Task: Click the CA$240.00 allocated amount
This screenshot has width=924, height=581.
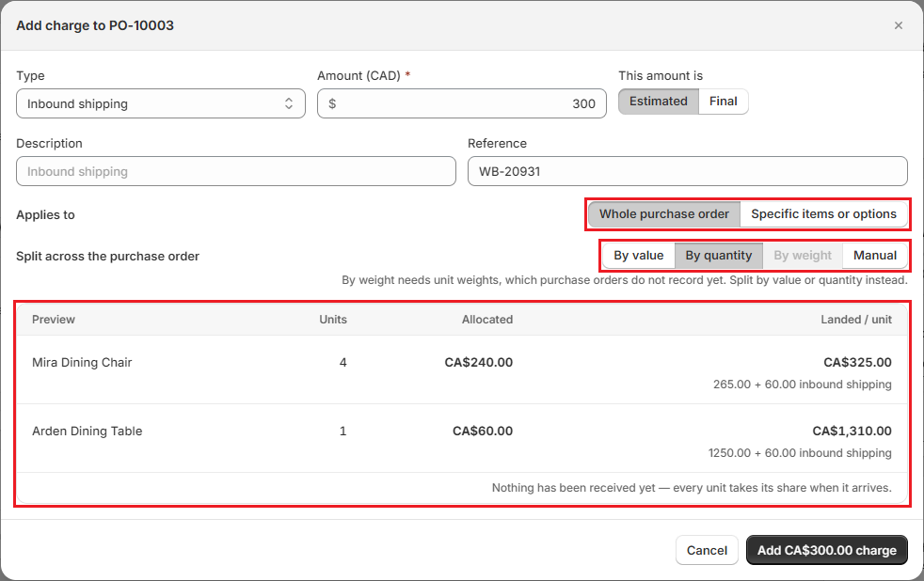Action: tap(479, 363)
